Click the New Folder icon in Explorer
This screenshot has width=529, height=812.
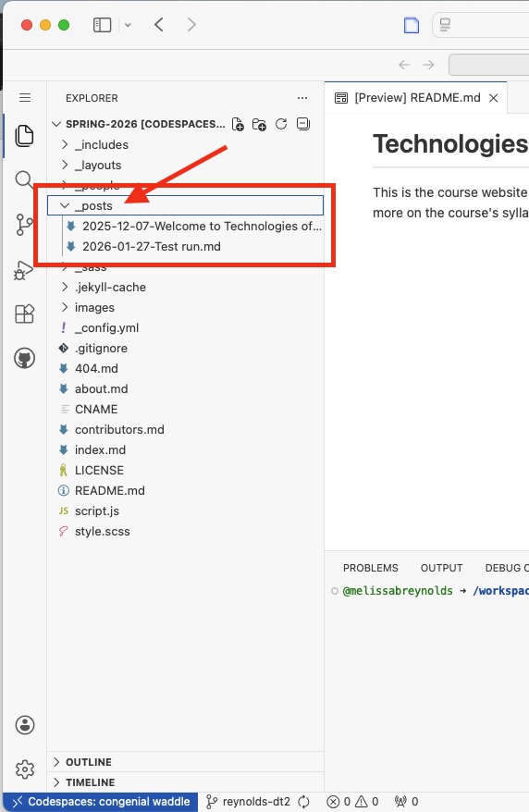(x=259, y=124)
